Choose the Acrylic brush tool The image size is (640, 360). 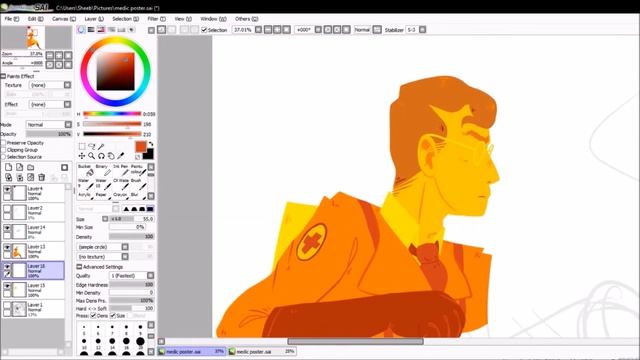(85, 196)
